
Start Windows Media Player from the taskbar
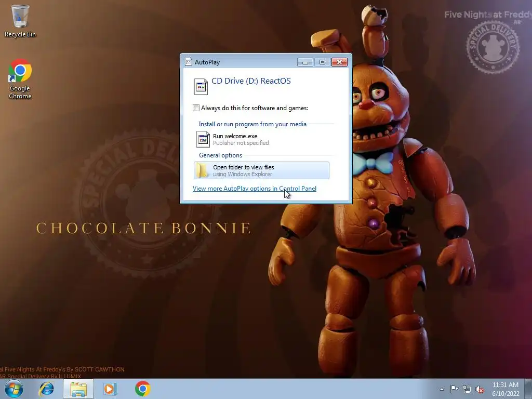click(x=110, y=389)
